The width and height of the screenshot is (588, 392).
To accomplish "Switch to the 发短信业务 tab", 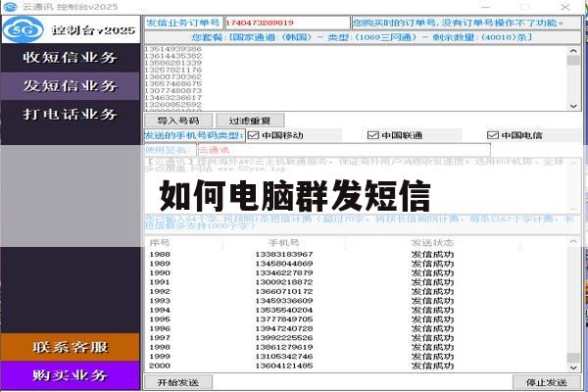I will point(71,86).
